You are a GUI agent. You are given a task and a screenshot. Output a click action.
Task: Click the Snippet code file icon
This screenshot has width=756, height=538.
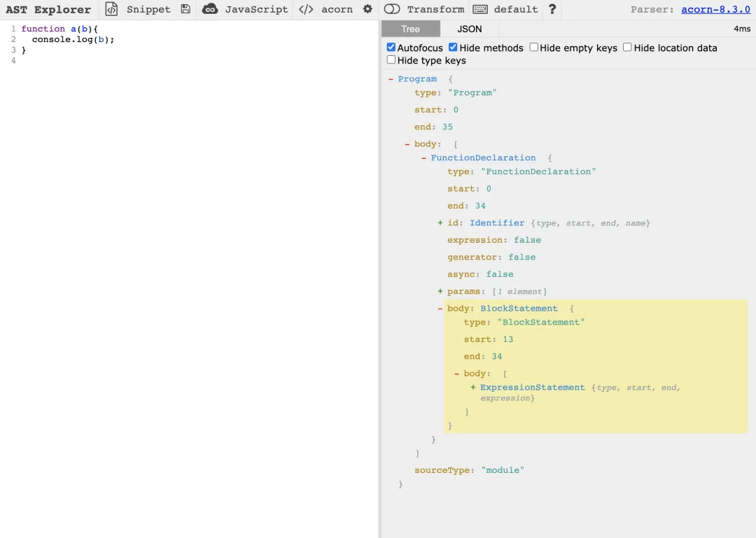pos(111,9)
